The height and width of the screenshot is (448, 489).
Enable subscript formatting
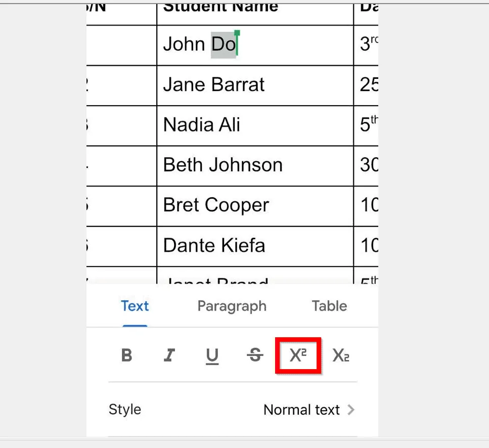(340, 355)
